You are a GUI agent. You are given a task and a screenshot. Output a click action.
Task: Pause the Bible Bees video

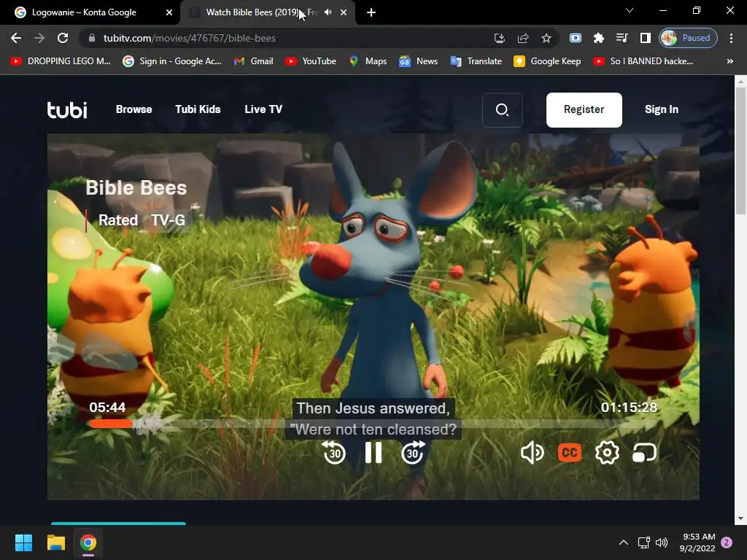pyautogui.click(x=373, y=452)
